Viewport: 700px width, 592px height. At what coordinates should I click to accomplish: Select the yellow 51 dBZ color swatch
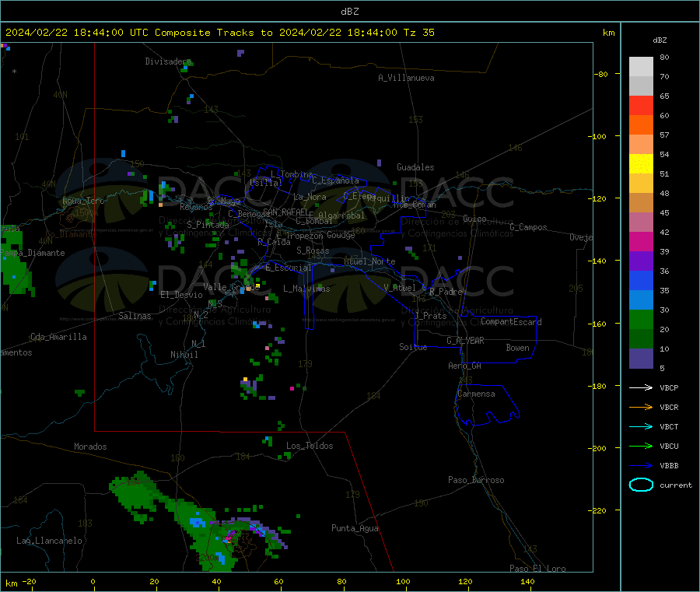pyautogui.click(x=641, y=164)
